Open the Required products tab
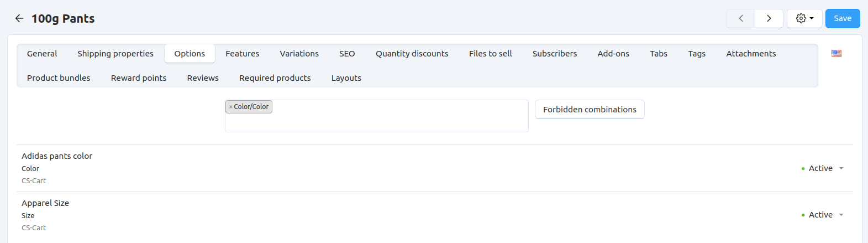The width and height of the screenshot is (868, 243). [275, 78]
